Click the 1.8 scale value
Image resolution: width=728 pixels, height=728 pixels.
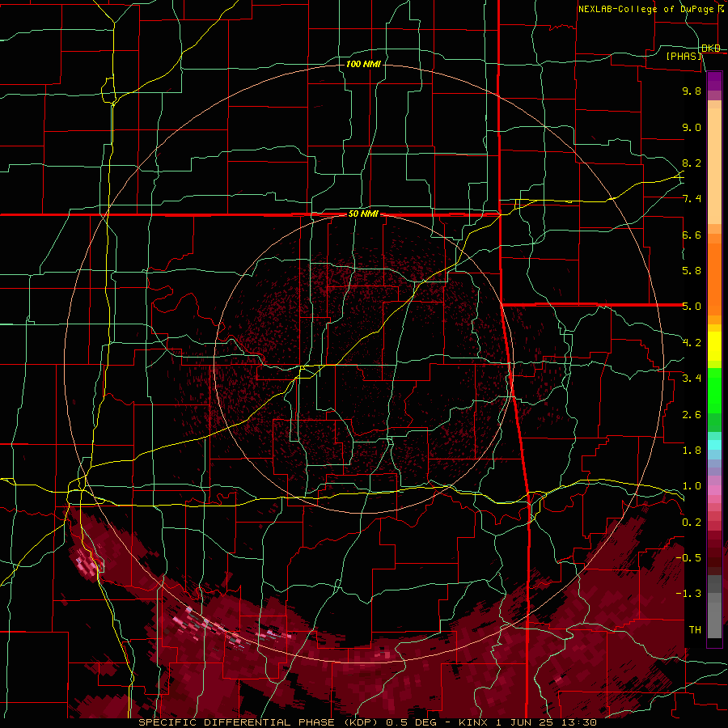click(x=692, y=451)
